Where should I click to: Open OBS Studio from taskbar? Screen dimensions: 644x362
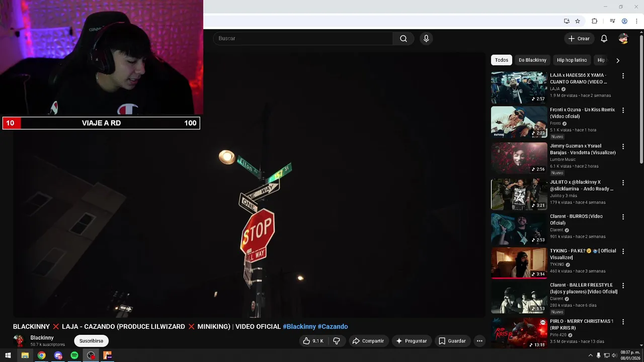click(x=91, y=355)
